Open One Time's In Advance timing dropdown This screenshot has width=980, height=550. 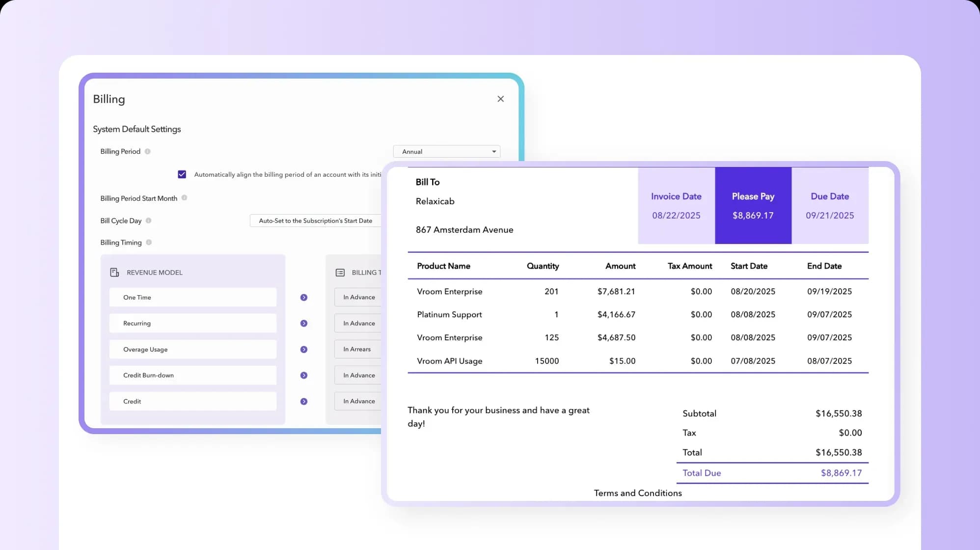[x=359, y=297]
